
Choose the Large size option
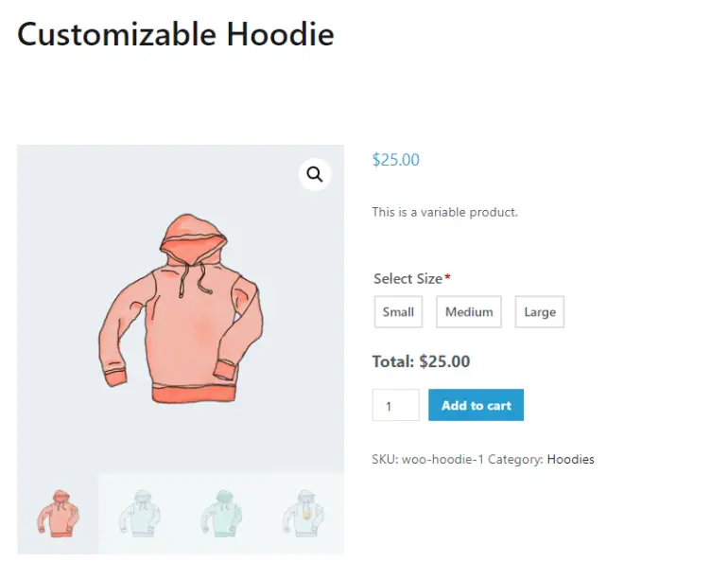pos(540,312)
